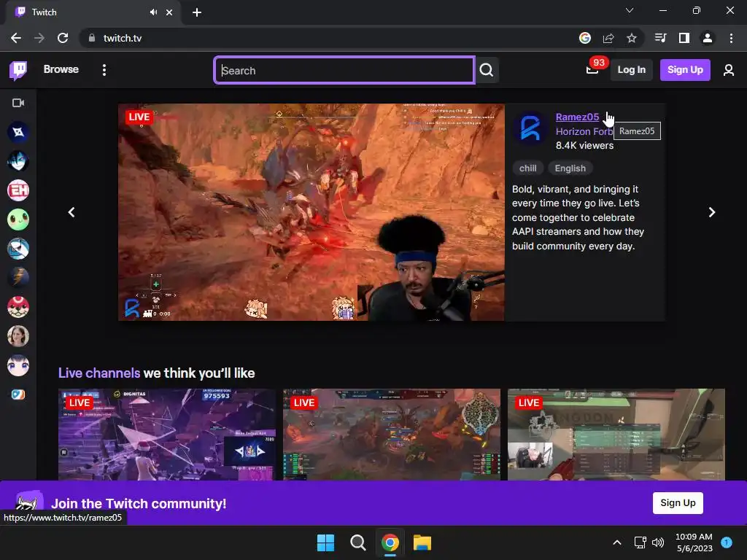747x560 pixels.
Task: Expand the recommended channels sidebar camera icon
Action: [18, 103]
